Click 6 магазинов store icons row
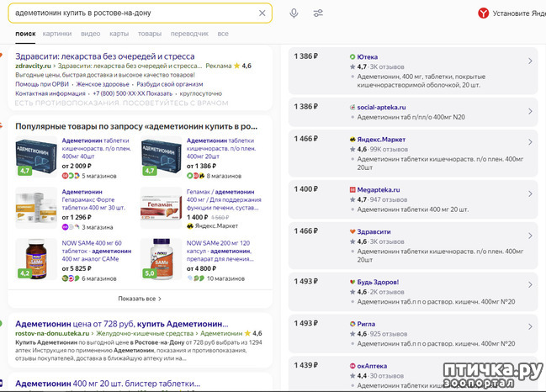This screenshot has height=392, width=546. [x=89, y=278]
